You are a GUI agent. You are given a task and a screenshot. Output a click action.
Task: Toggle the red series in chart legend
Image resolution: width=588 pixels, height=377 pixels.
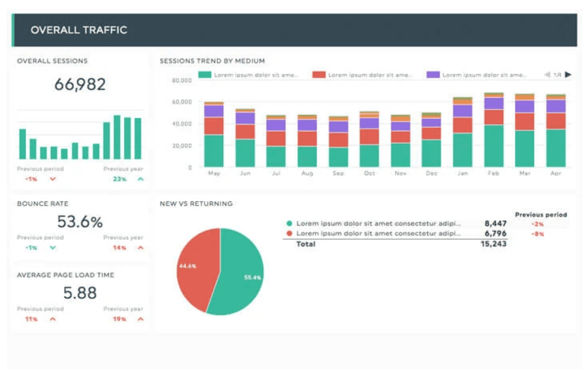pos(319,75)
